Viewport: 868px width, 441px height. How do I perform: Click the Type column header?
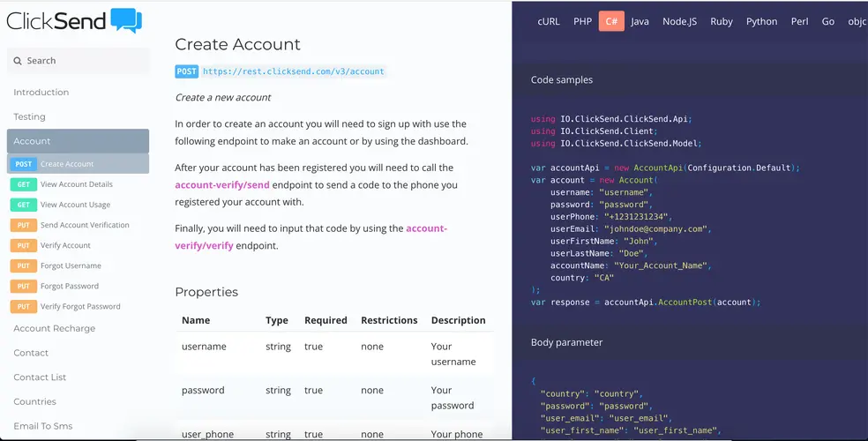pos(277,320)
